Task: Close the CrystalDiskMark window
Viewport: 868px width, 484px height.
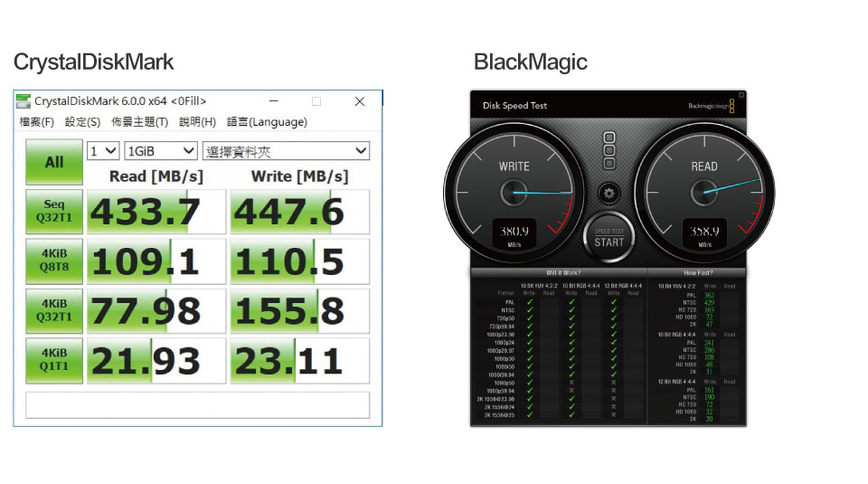Action: [360, 100]
